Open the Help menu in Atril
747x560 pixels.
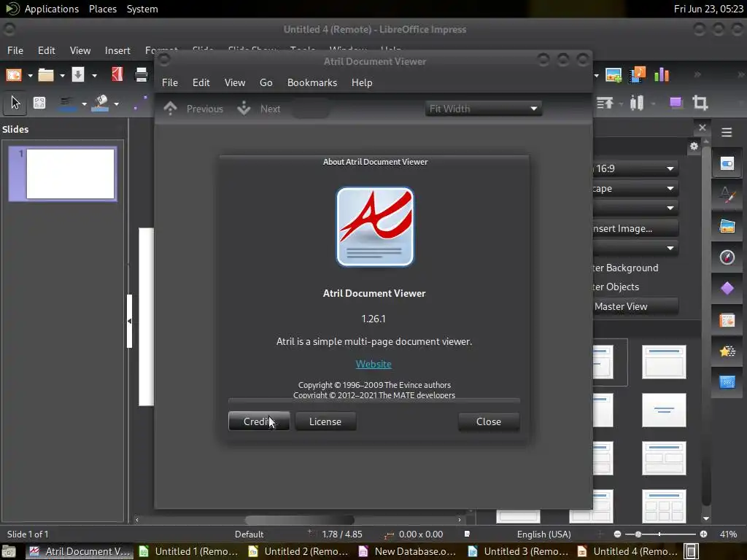(x=362, y=82)
